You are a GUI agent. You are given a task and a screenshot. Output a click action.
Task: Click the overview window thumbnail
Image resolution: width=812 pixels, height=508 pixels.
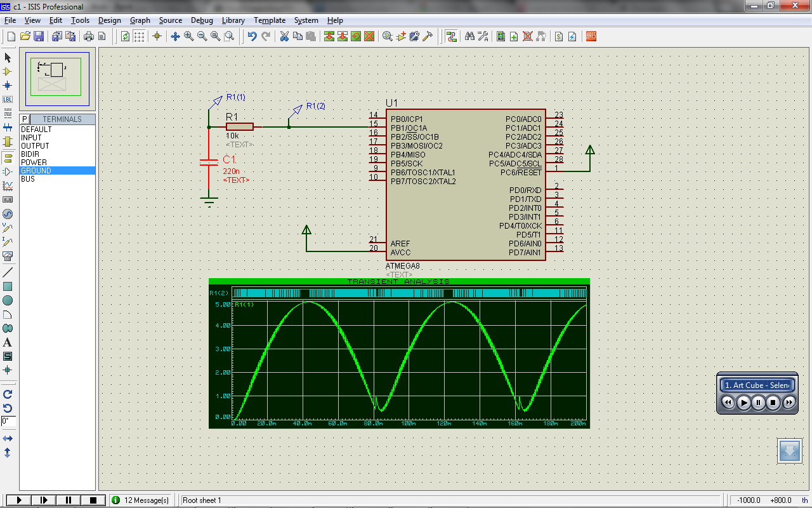tap(58, 79)
